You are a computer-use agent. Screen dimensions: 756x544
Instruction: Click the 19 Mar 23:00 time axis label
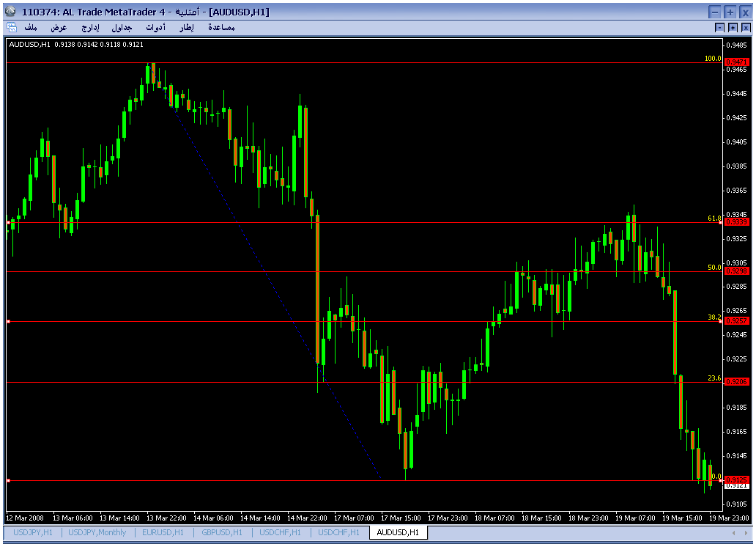[x=728, y=518]
